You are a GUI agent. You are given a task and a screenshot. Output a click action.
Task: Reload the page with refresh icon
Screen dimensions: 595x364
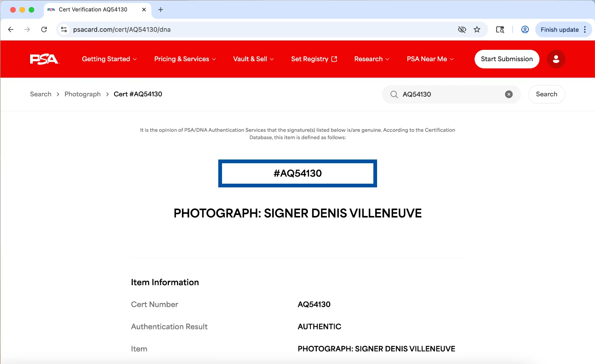tap(44, 29)
